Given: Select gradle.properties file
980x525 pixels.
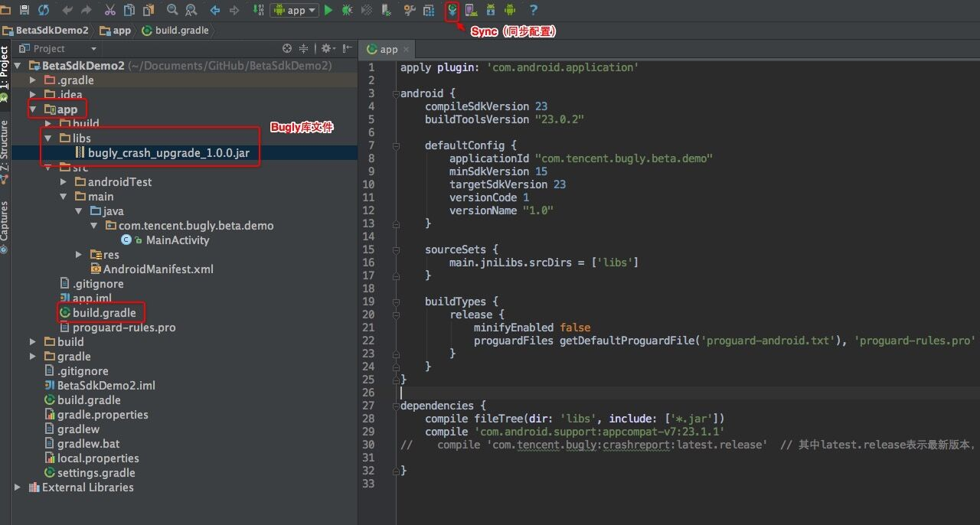Looking at the screenshot, I should tap(103, 415).
